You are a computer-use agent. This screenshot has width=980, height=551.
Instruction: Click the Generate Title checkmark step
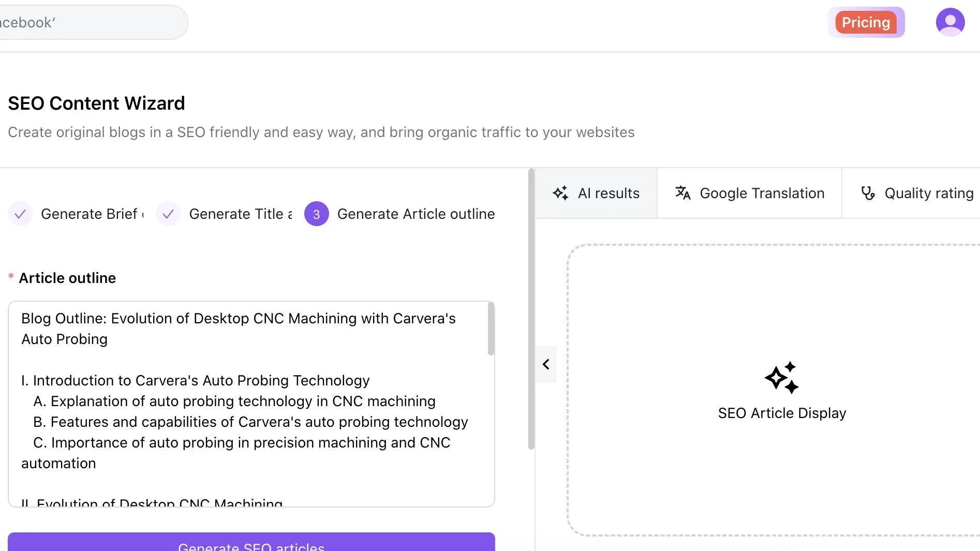coord(168,214)
